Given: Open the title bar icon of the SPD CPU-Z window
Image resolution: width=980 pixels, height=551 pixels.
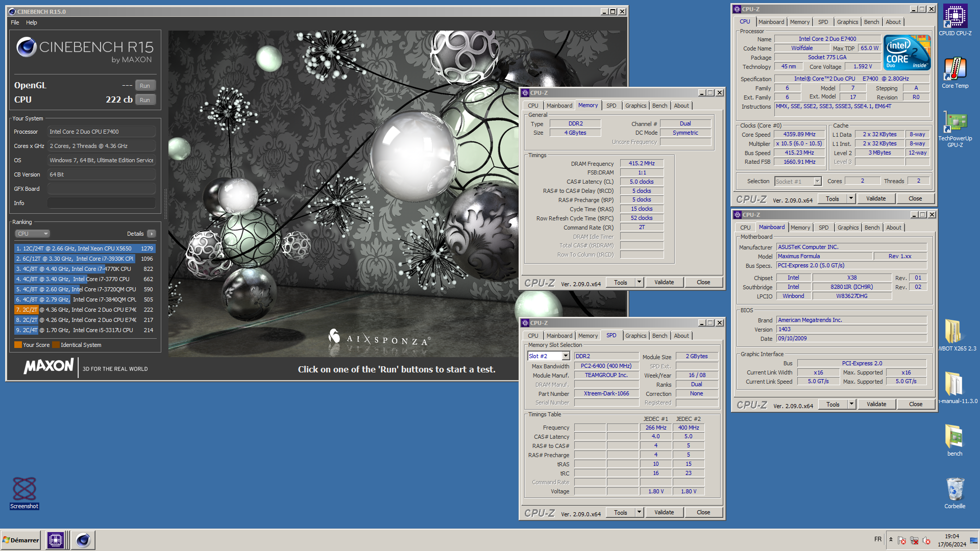Looking at the screenshot, I should [x=525, y=323].
